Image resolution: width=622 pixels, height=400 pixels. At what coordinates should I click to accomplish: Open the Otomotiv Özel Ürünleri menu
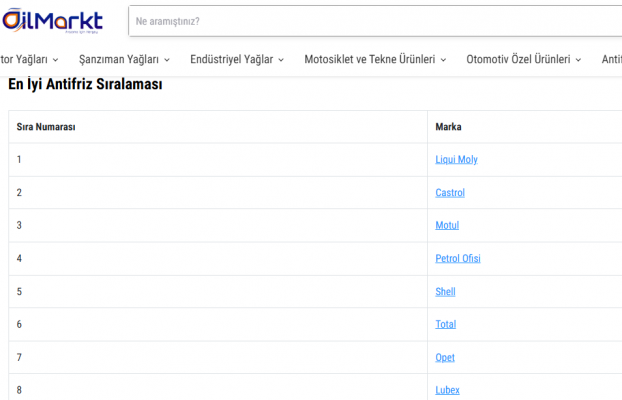(518, 60)
